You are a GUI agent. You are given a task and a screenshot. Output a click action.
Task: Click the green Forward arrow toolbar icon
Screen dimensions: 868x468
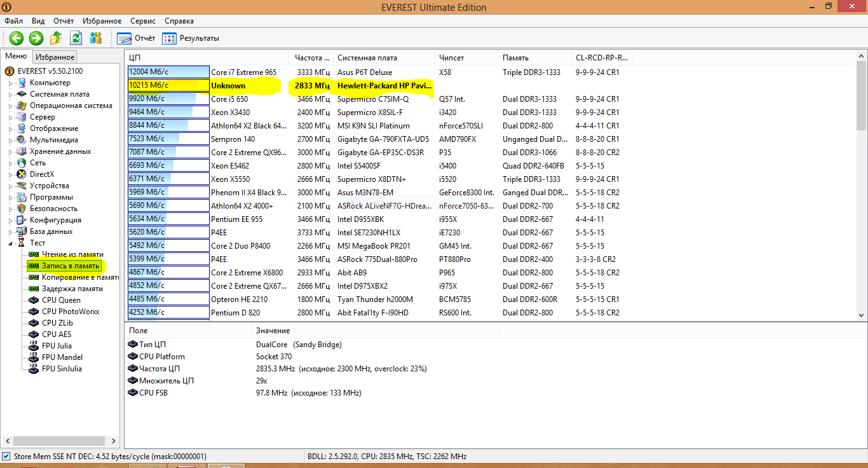coord(36,38)
